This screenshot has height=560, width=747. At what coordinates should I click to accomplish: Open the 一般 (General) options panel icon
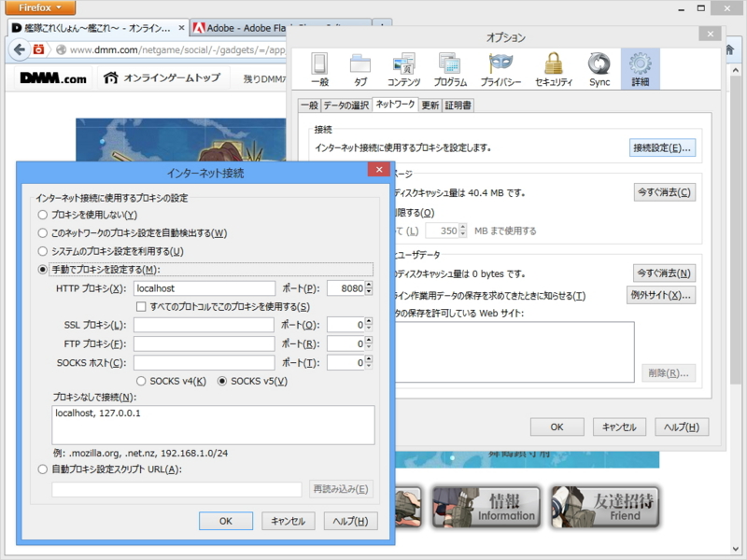pos(319,69)
